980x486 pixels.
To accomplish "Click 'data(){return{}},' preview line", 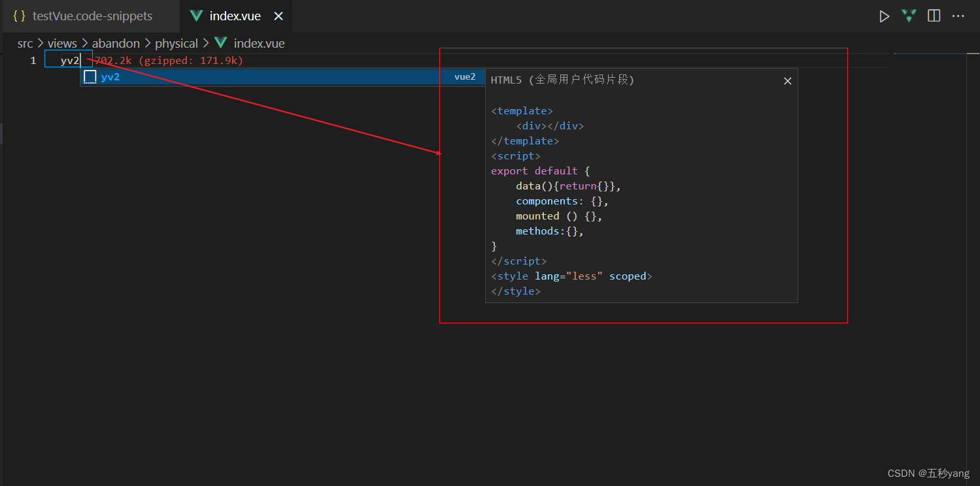I will (x=568, y=186).
